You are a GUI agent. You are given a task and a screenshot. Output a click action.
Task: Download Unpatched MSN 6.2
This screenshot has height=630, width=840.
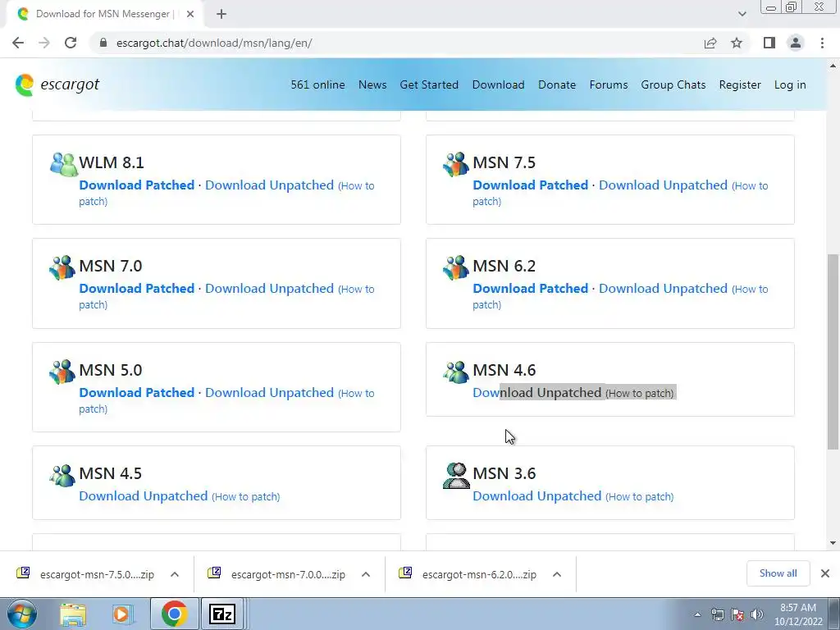[x=663, y=289]
